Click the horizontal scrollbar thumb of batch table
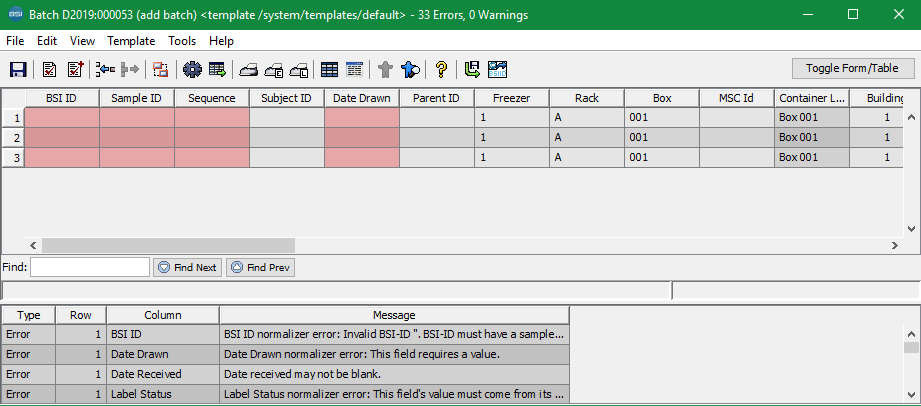 pos(168,245)
